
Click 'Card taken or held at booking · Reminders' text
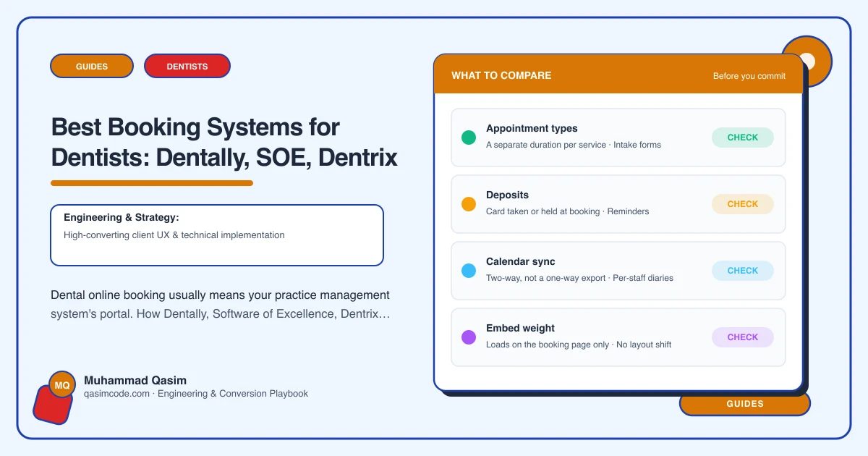[568, 211]
